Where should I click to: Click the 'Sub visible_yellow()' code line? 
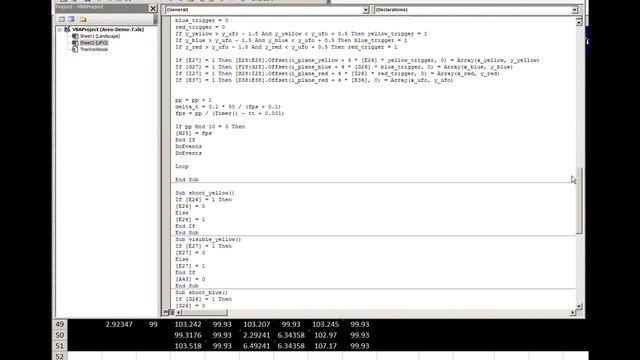(208, 239)
